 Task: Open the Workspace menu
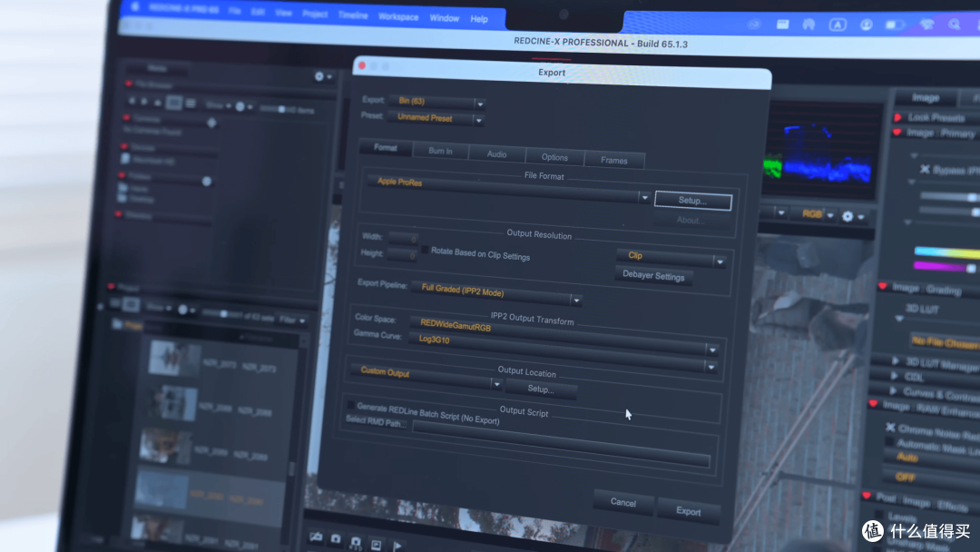click(x=398, y=17)
